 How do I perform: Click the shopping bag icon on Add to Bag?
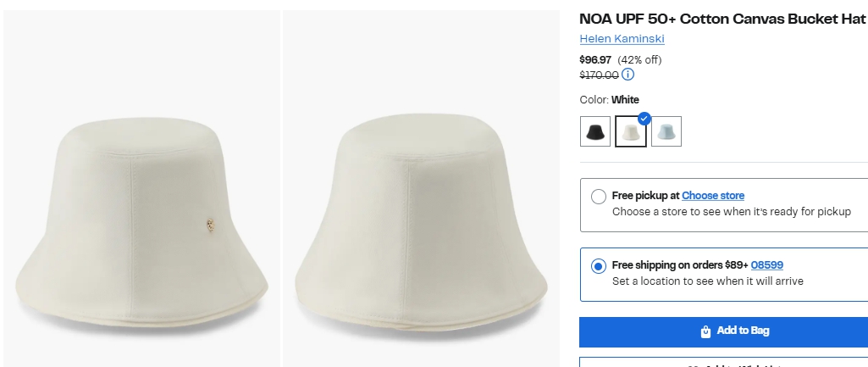tap(705, 331)
